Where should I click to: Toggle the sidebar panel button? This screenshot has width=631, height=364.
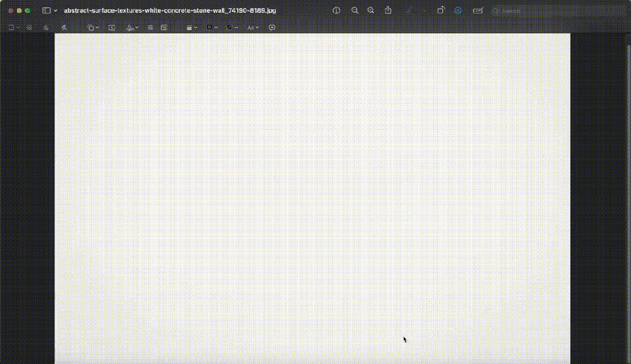[46, 11]
